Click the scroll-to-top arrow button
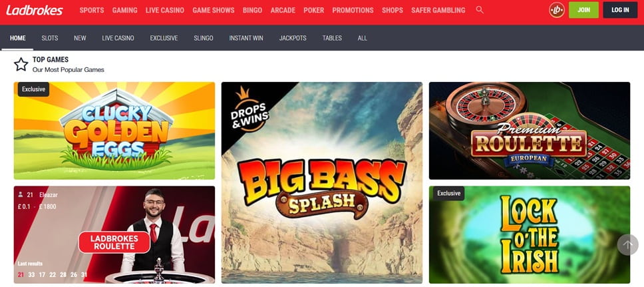The image size is (644, 287). 627,245
